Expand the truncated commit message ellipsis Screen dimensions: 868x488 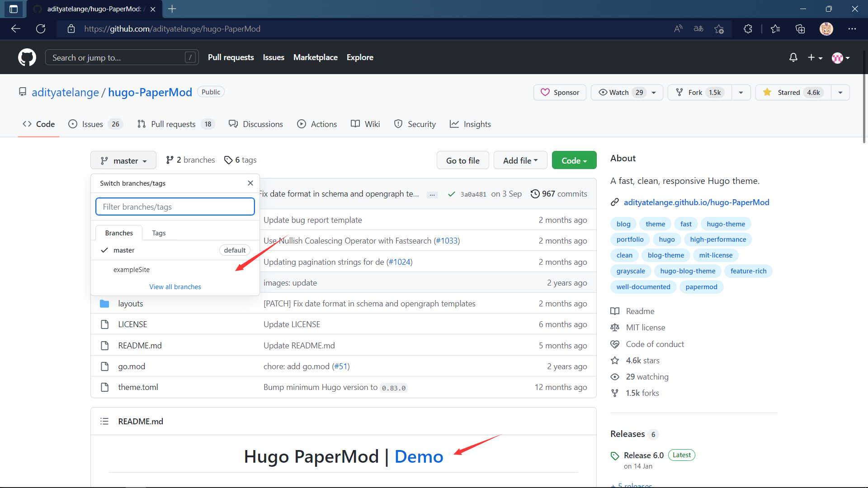pyautogui.click(x=433, y=195)
